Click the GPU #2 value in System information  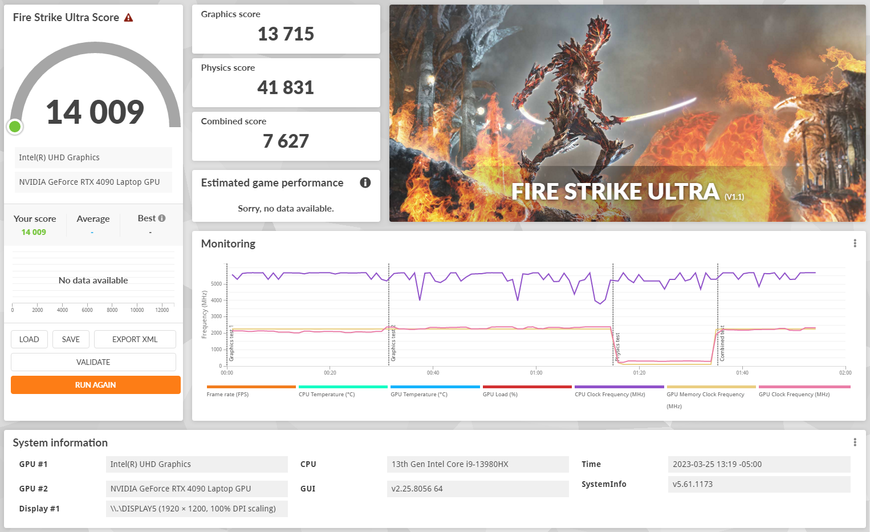(x=197, y=489)
